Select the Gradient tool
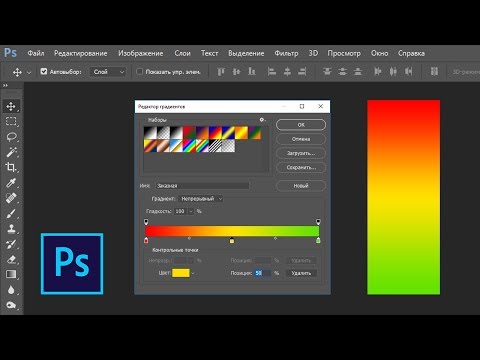Viewport: 480px width, 360px height. 11,274
